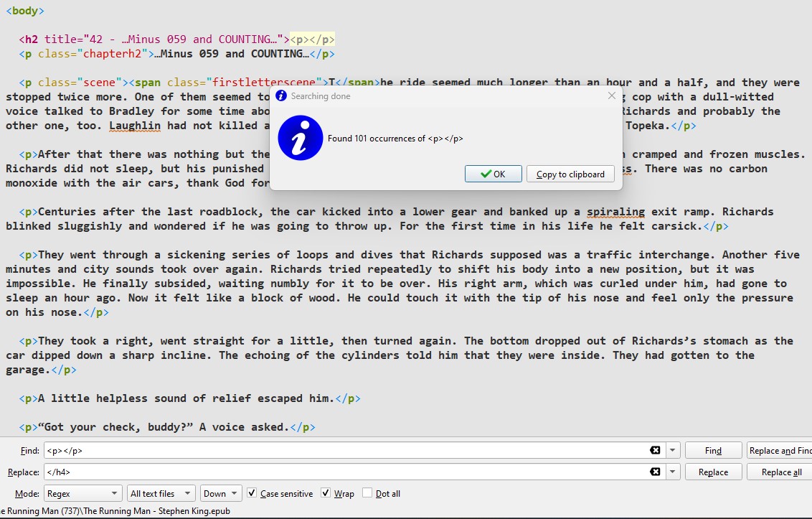Clear the Find field text
Viewport: 812px width, 519px height.
[x=655, y=450]
